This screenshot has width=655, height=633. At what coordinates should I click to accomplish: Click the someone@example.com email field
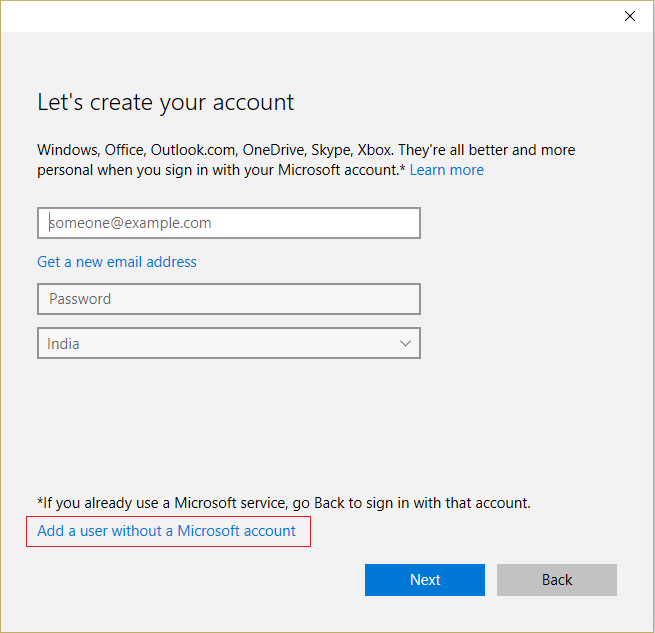pos(228,223)
